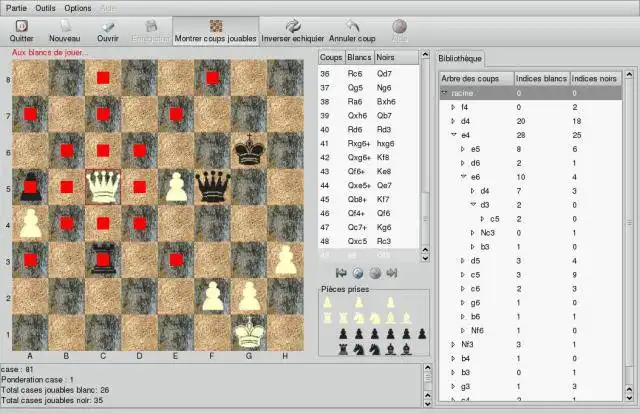
Task: Expand the e5 node under e4
Action: (463, 149)
